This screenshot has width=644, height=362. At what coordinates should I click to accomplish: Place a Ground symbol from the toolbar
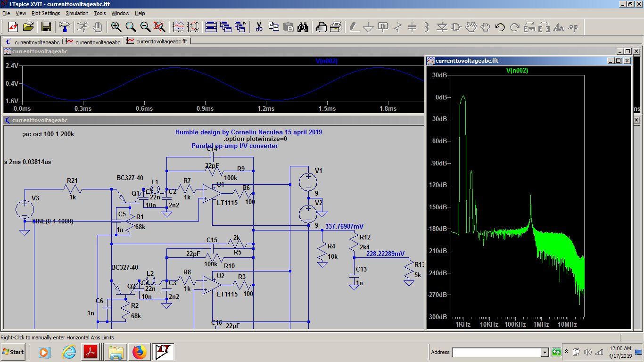click(368, 27)
